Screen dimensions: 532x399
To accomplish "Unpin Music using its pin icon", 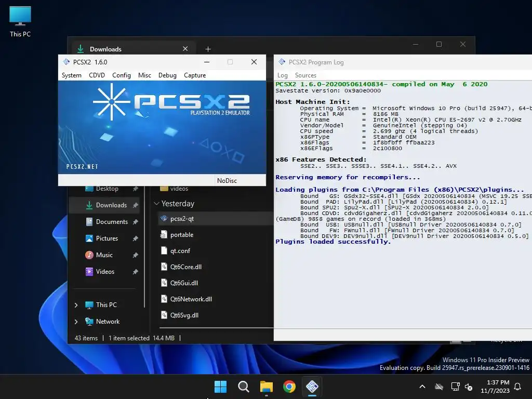I will tap(136, 255).
